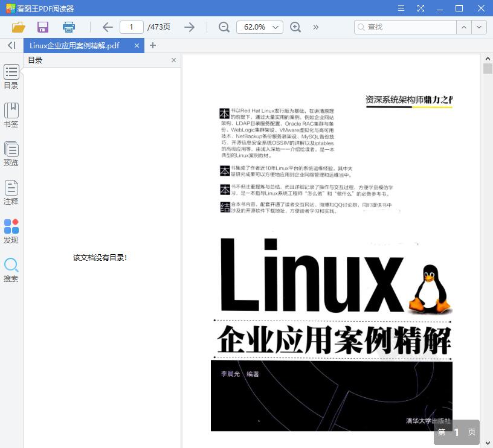
Task: Click the 第 1 页 page indicator overlay
Action: [457, 432]
